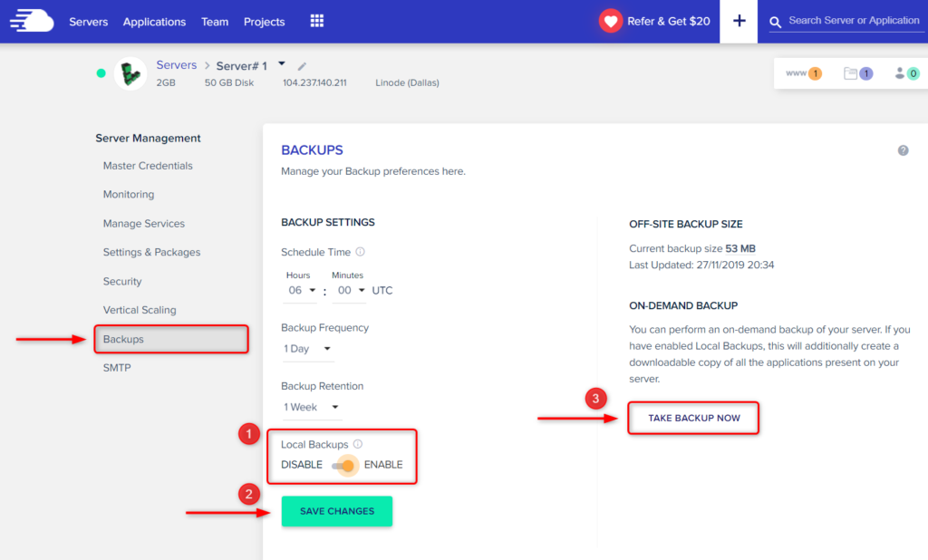The height and width of the screenshot is (560, 928).
Task: Click the pencil icon to rename Server# 1
Action: pyautogui.click(x=303, y=65)
